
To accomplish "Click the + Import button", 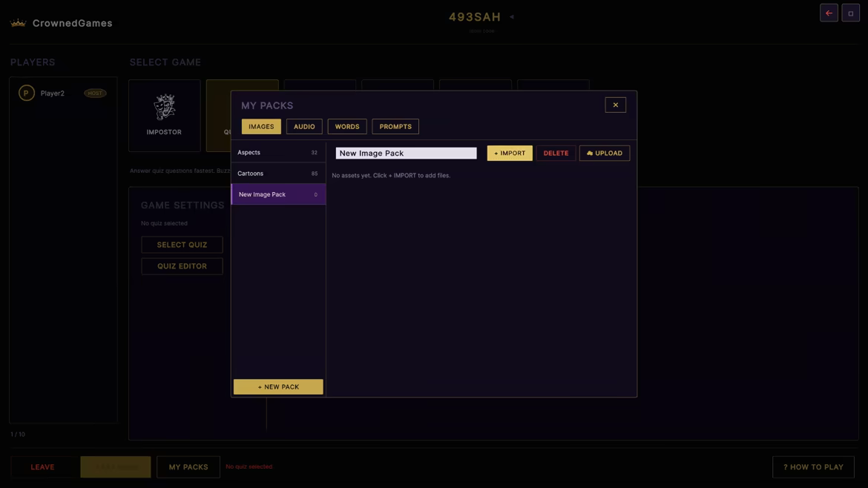I will [509, 154].
